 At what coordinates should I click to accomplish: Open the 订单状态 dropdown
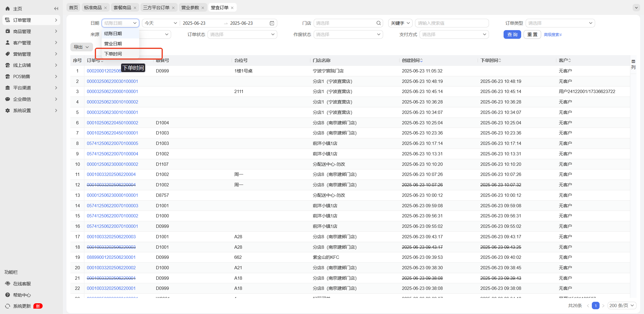[x=242, y=34]
